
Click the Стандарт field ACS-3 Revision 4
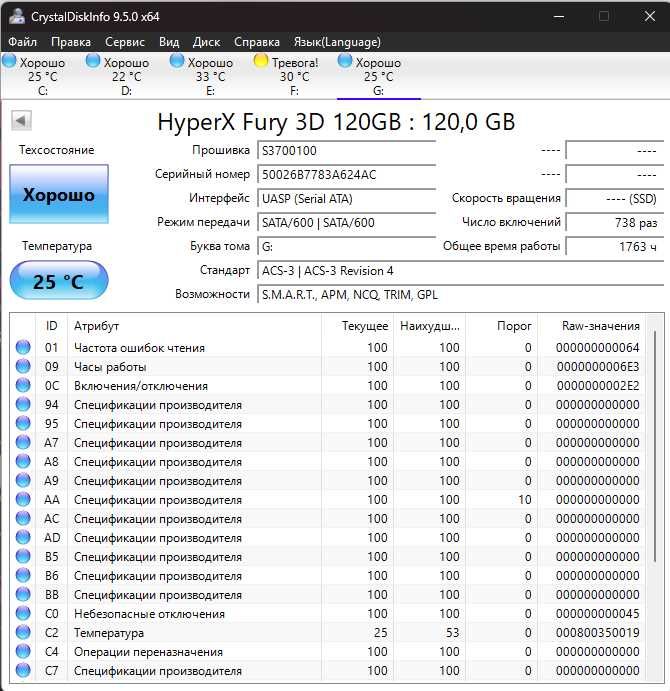pyautogui.click(x=460, y=271)
